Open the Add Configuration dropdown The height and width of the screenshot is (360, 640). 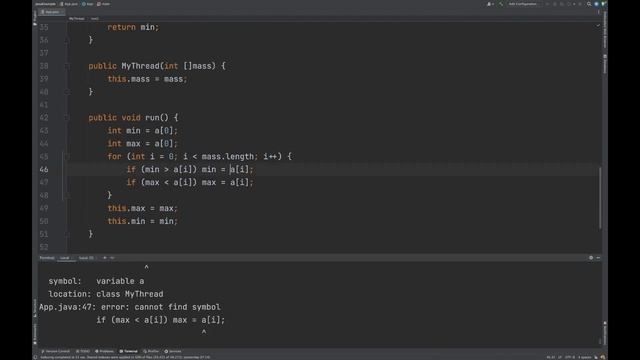coord(523,4)
